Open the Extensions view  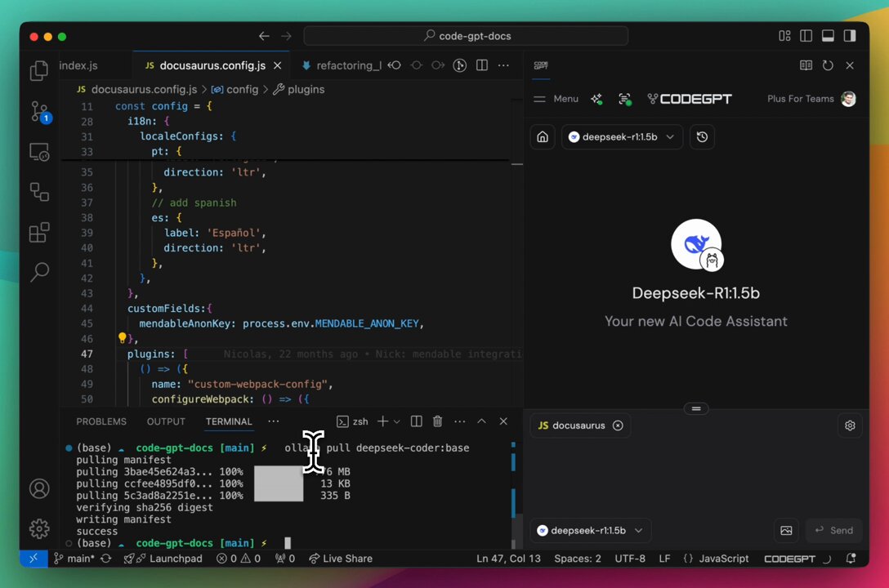(39, 232)
